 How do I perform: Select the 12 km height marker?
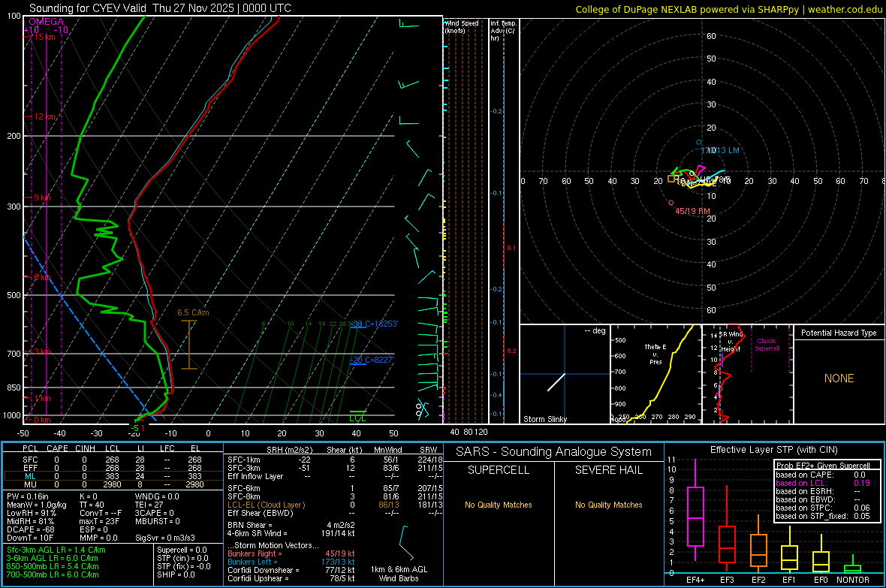pos(44,116)
